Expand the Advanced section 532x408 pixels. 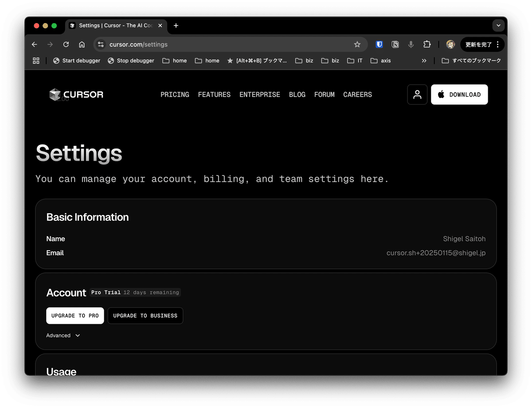pyautogui.click(x=63, y=335)
